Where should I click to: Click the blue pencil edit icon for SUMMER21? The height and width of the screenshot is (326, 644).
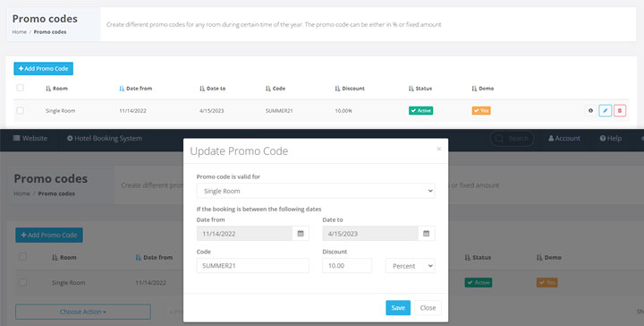(x=605, y=110)
